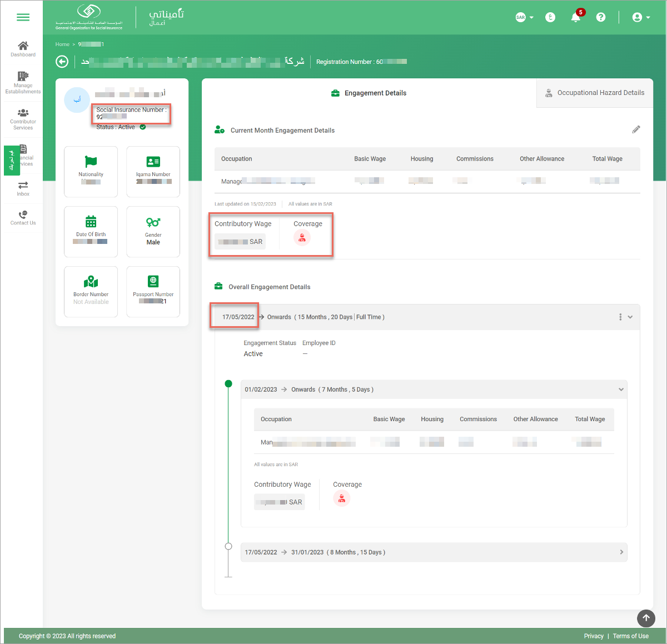667x644 pixels.
Task: Collapse the 17/05/2022 Onwards engagement section
Action: pyautogui.click(x=630, y=317)
